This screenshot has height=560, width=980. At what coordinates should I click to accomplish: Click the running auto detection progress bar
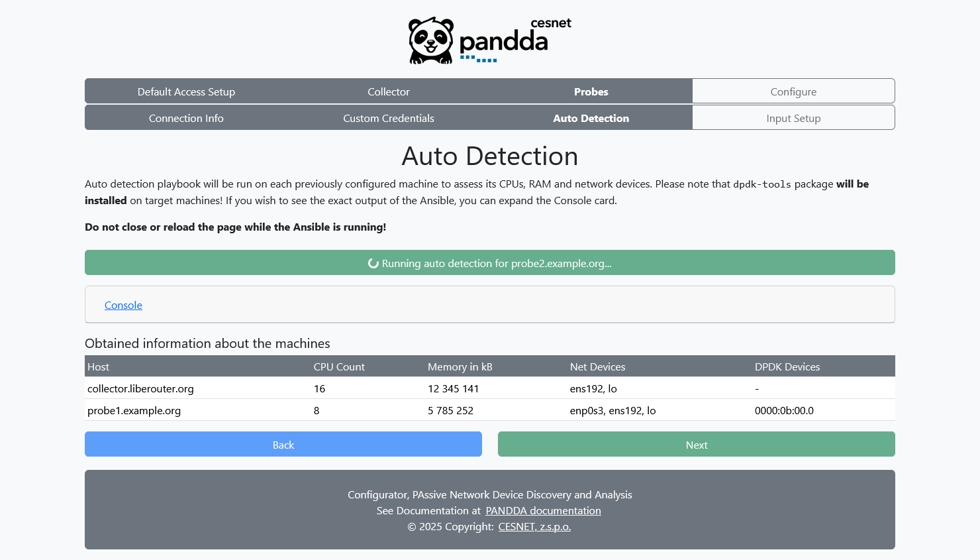tap(490, 262)
